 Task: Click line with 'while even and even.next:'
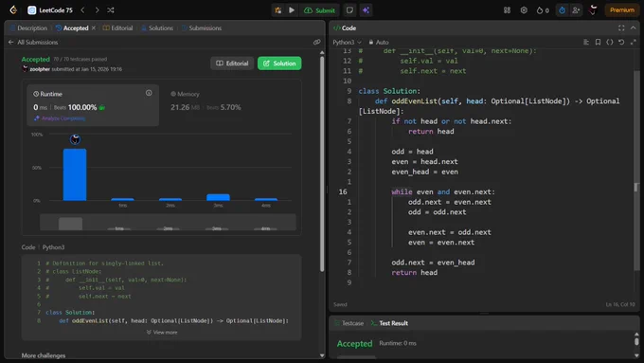pyautogui.click(x=443, y=192)
